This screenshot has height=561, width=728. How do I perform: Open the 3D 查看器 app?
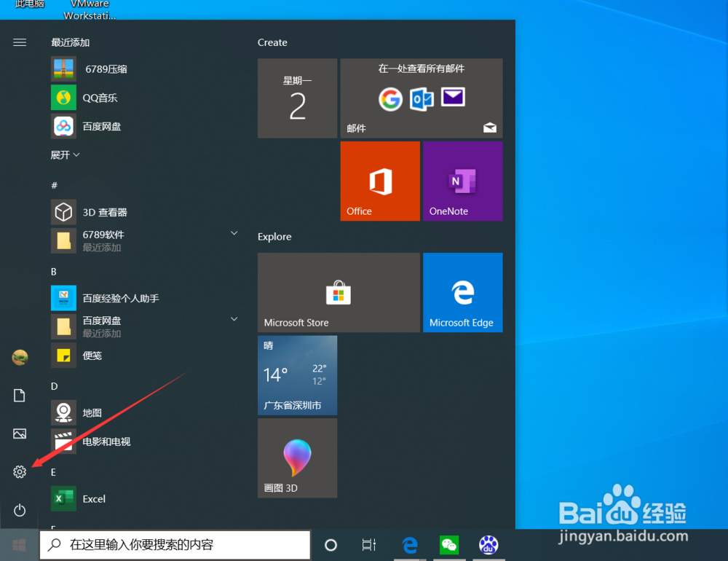[104, 213]
